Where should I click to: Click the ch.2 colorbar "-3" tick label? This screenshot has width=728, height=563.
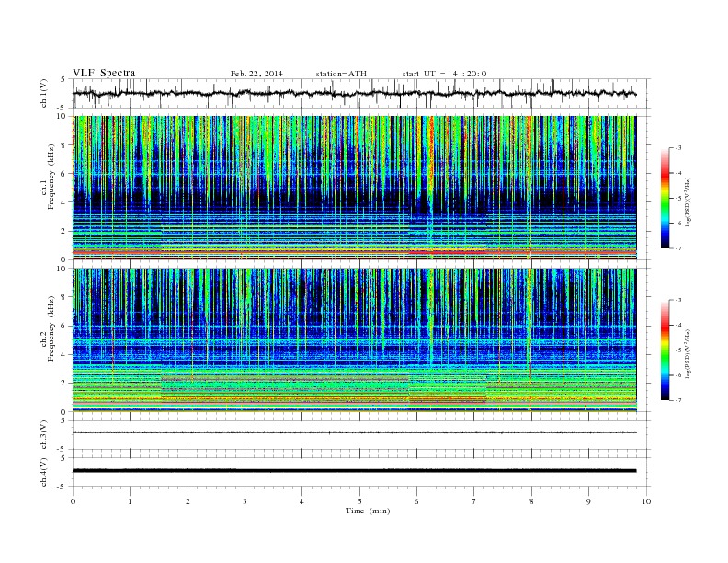[x=678, y=300]
